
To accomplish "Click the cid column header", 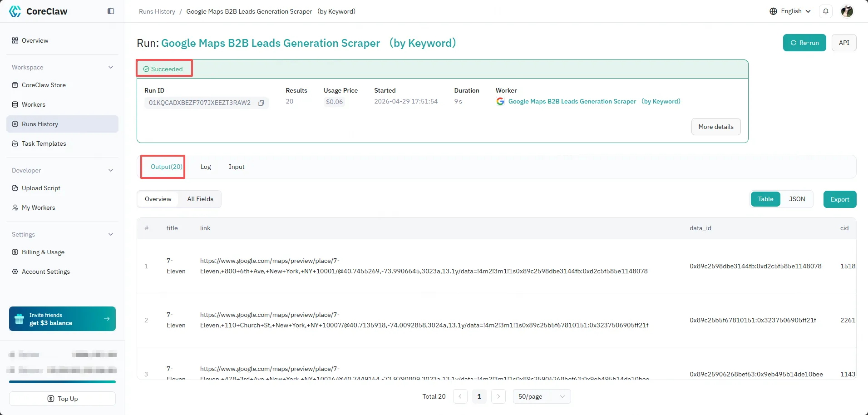I will (844, 228).
